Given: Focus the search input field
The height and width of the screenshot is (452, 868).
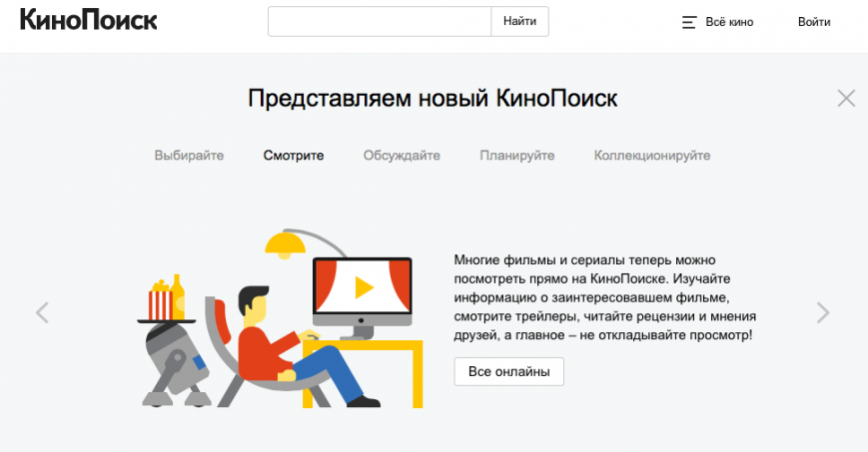Looking at the screenshot, I should click(x=380, y=21).
